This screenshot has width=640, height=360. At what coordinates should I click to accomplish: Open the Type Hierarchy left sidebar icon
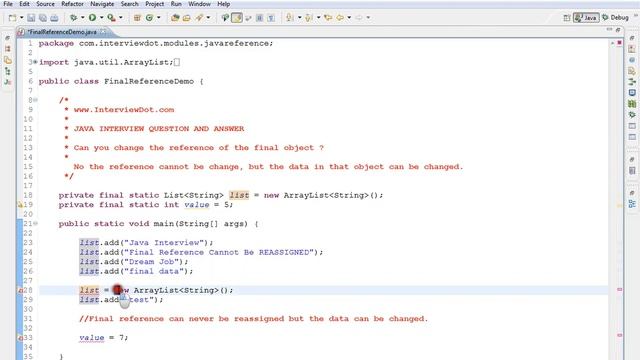(x=7, y=71)
